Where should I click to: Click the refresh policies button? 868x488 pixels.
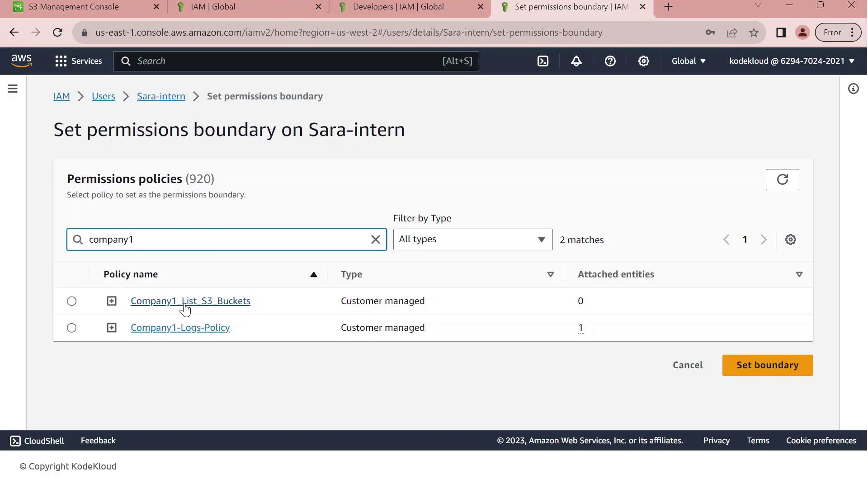782,179
